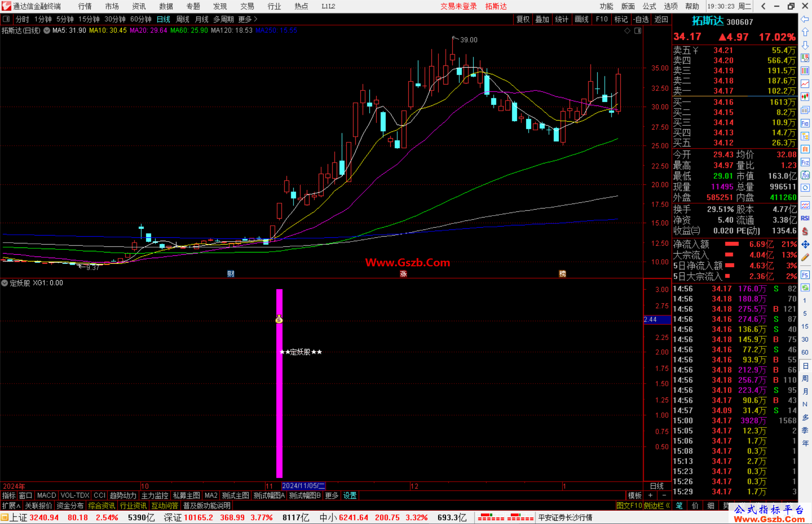
Task: Open the F12 sidebar icon
Action: click(805, 162)
